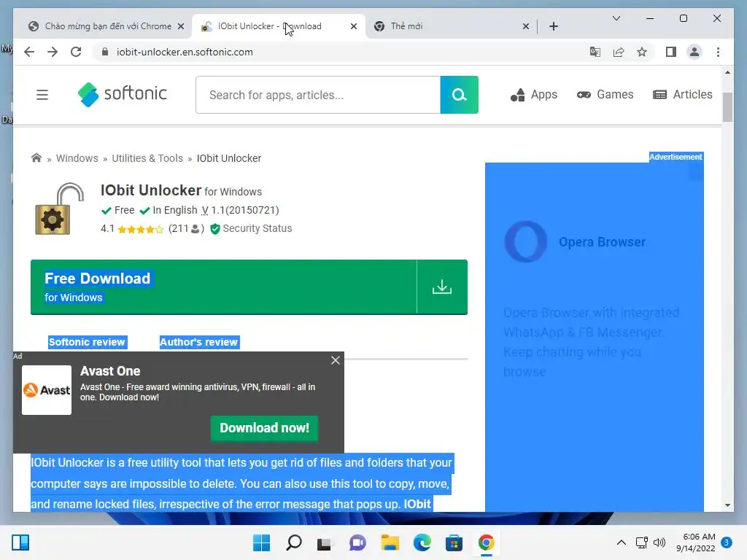The image size is (747, 560).
Task: Click Download now! in Avast ad
Action: pyautogui.click(x=264, y=428)
